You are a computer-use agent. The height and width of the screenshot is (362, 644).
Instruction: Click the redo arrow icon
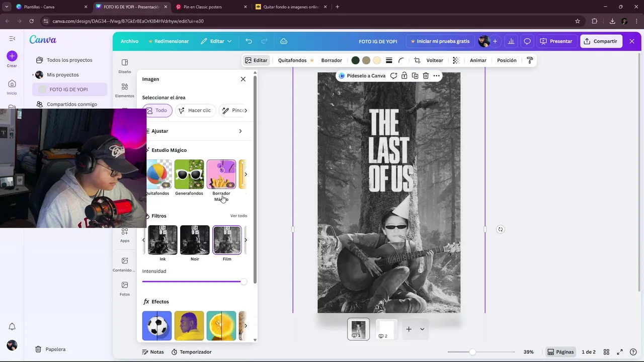click(x=264, y=41)
